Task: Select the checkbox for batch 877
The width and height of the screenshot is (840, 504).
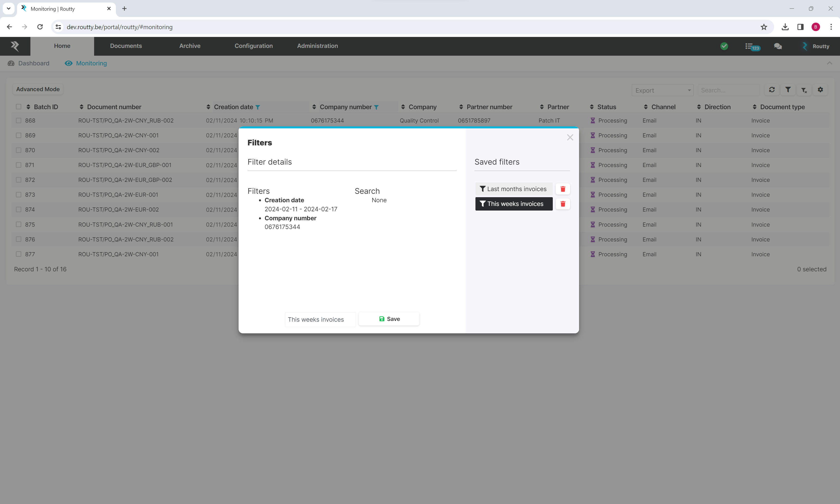Action: click(19, 254)
